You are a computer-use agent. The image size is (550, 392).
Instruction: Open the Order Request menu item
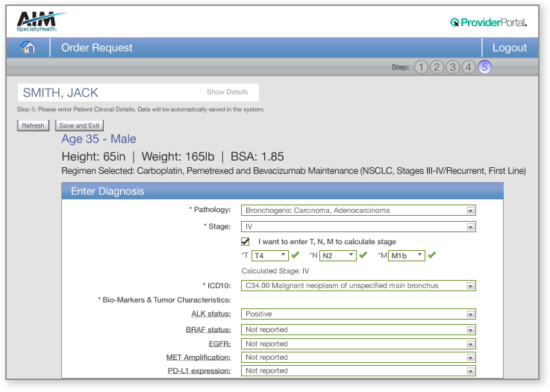coord(97,48)
